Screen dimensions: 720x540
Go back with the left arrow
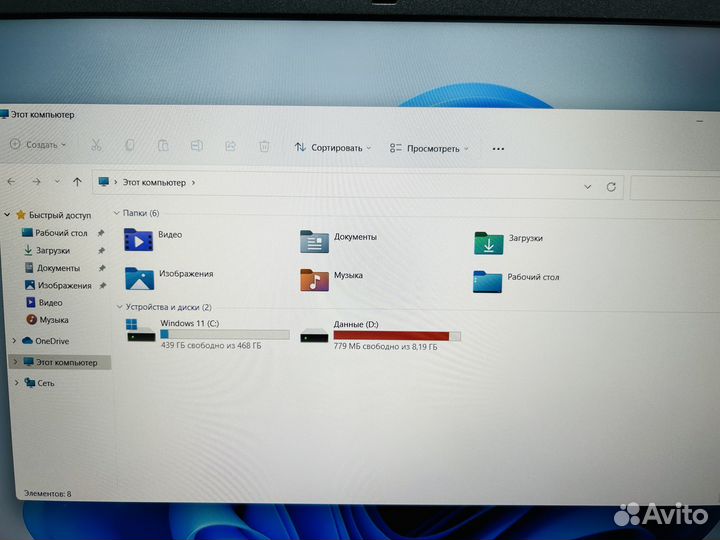pyautogui.click(x=11, y=182)
